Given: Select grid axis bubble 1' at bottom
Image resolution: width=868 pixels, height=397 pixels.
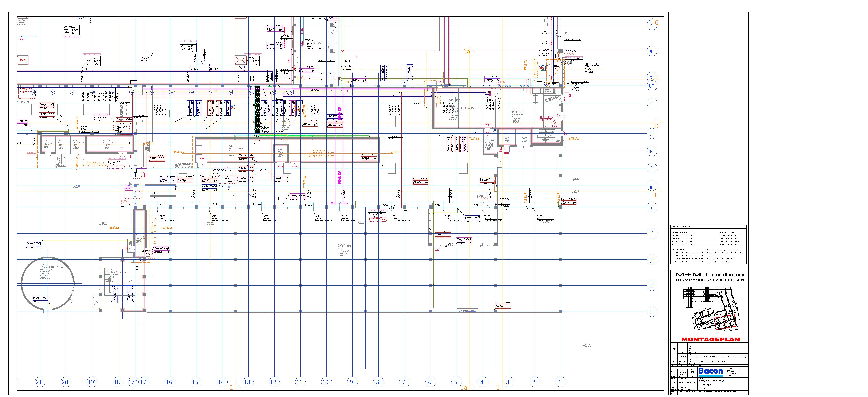Looking at the screenshot, I should click(560, 382).
